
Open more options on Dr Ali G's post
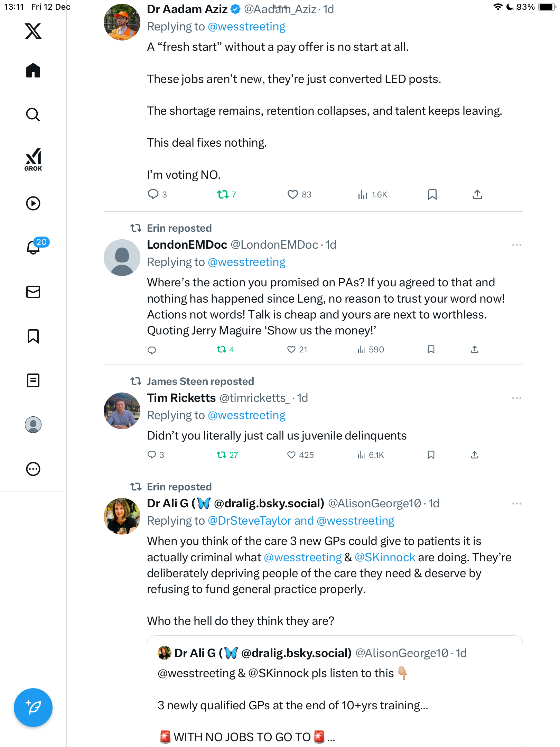tap(516, 504)
